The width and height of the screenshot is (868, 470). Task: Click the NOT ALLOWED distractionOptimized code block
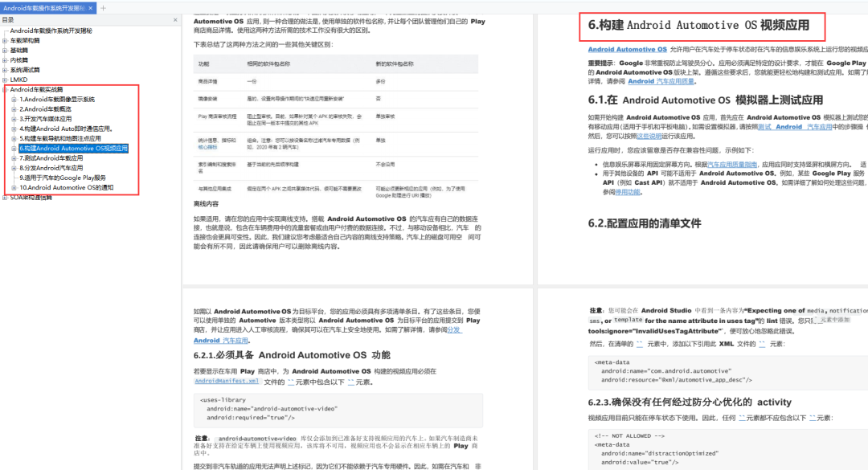[x=728, y=449]
